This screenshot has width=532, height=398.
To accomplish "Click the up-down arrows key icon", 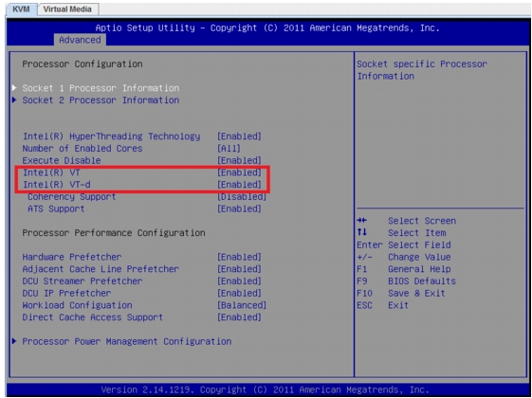I will [x=361, y=232].
